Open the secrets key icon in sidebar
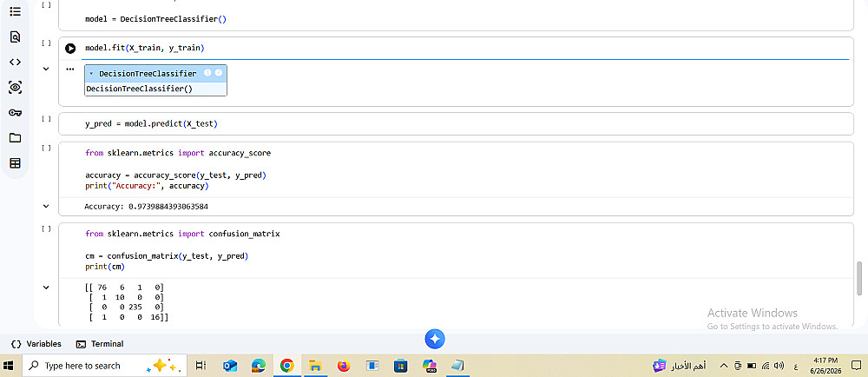868x377 pixels. click(16, 112)
